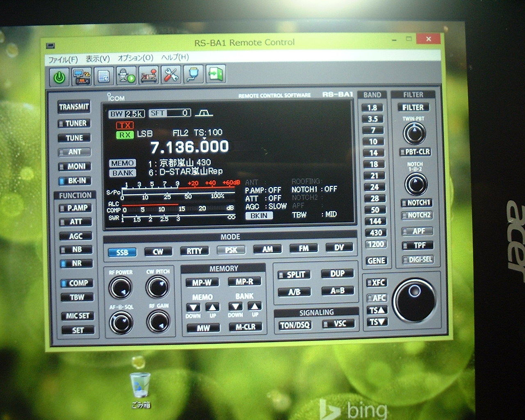This screenshot has height=420, width=525.
Task: Click PBT-CLR to clear passband
Action: [x=415, y=152]
